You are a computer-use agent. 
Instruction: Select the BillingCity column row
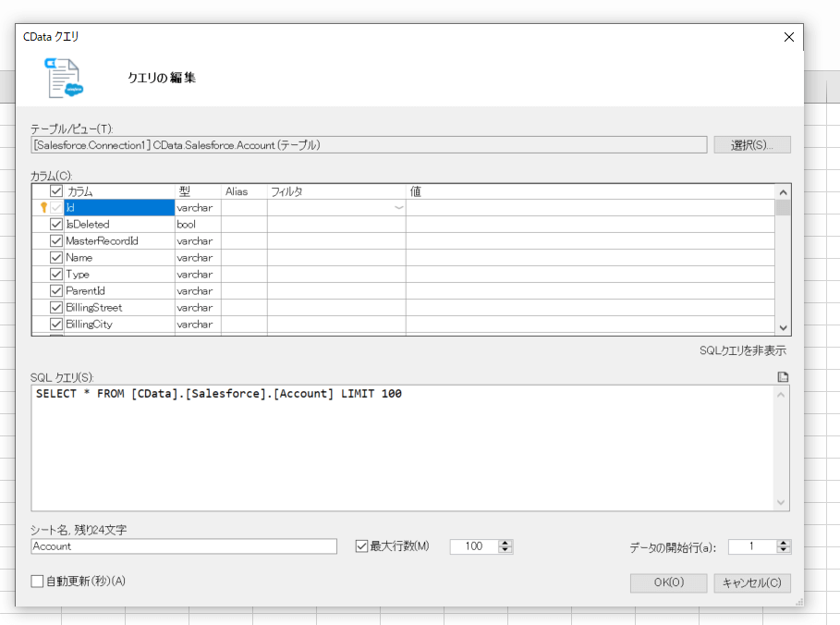coord(119,324)
